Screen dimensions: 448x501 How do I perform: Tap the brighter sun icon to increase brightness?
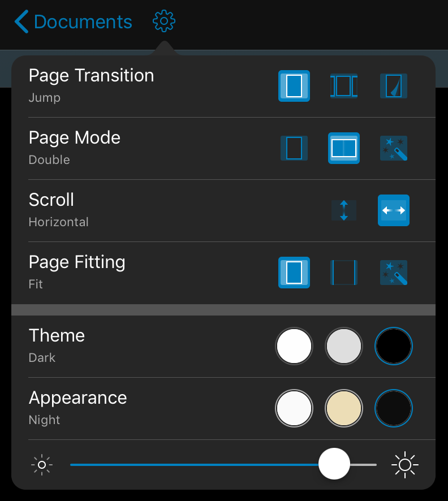(x=405, y=464)
